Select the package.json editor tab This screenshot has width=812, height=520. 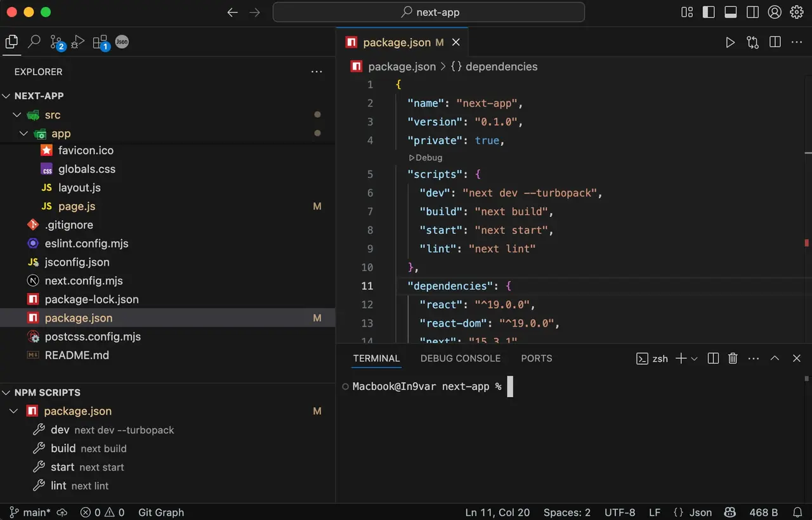pyautogui.click(x=402, y=42)
